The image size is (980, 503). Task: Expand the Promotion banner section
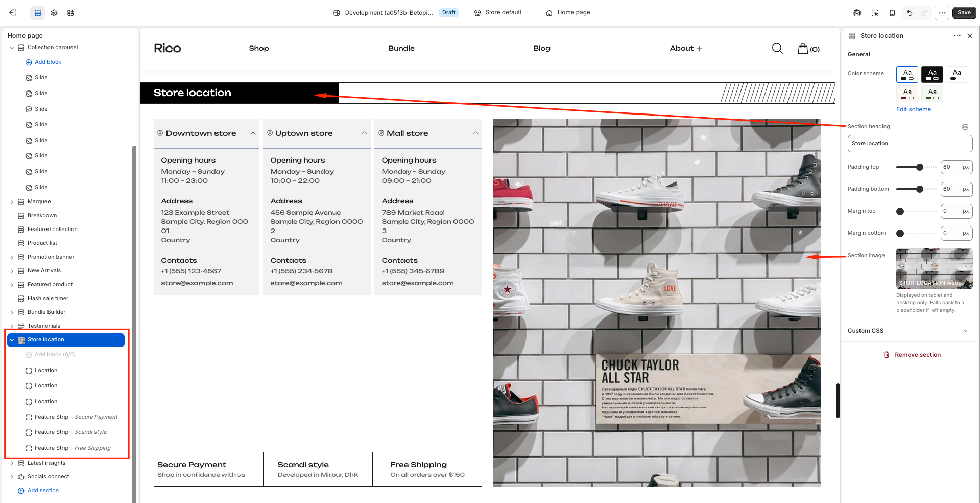[12, 257]
